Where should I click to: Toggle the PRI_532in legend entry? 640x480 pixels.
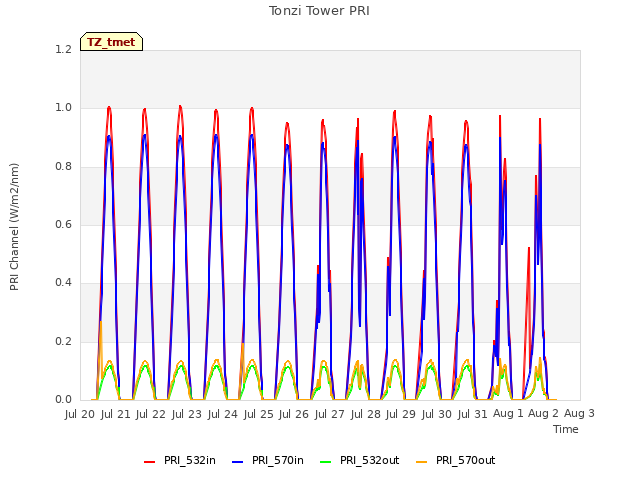pyautogui.click(x=180, y=460)
